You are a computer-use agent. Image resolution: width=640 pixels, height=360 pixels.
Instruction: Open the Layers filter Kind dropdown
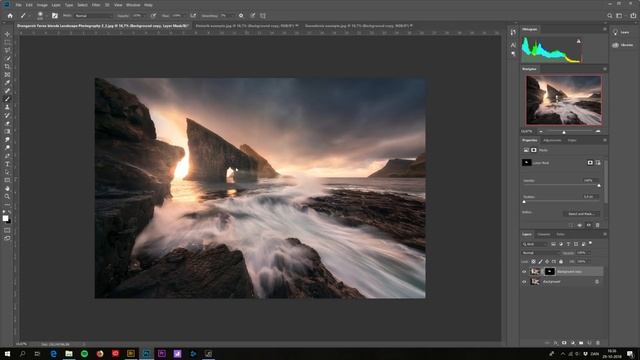click(x=534, y=244)
